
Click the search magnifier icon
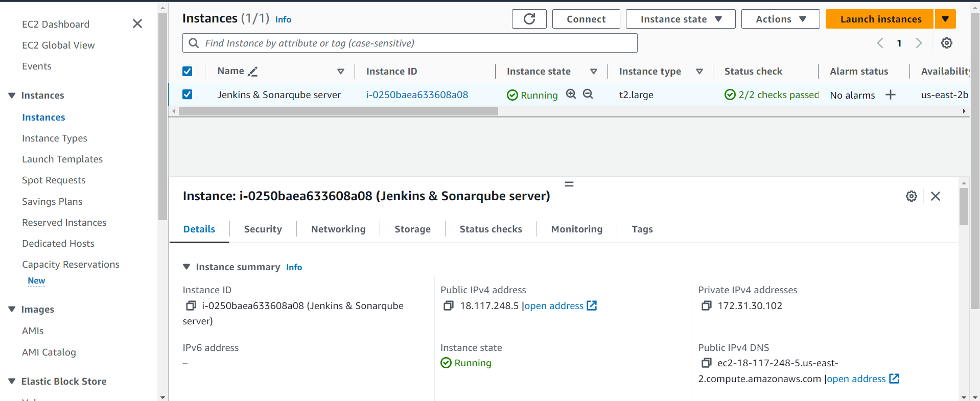pyautogui.click(x=194, y=43)
